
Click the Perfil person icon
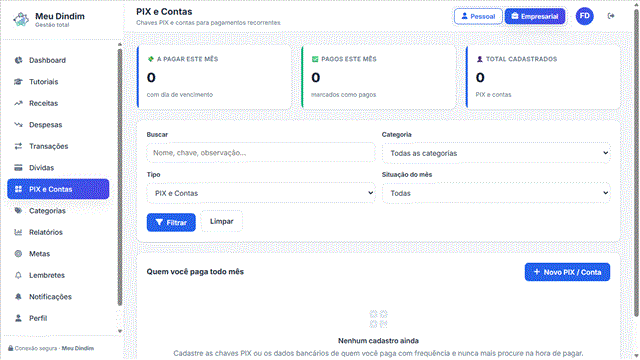click(18, 318)
